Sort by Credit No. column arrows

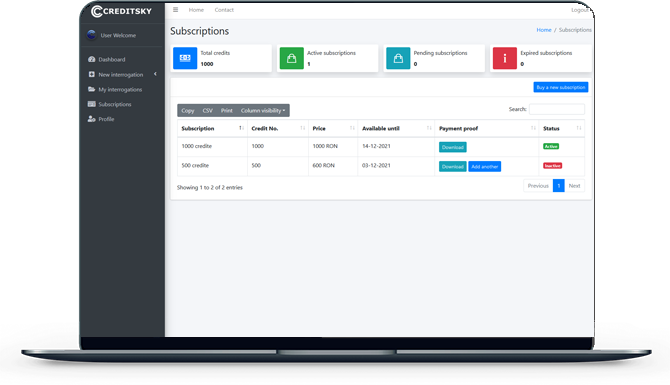[303, 128]
